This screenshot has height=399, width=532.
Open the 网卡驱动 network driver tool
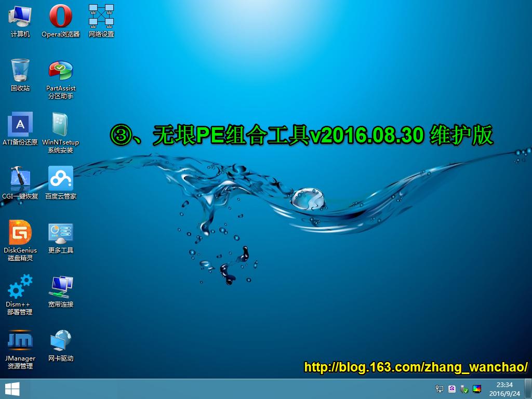60,340
